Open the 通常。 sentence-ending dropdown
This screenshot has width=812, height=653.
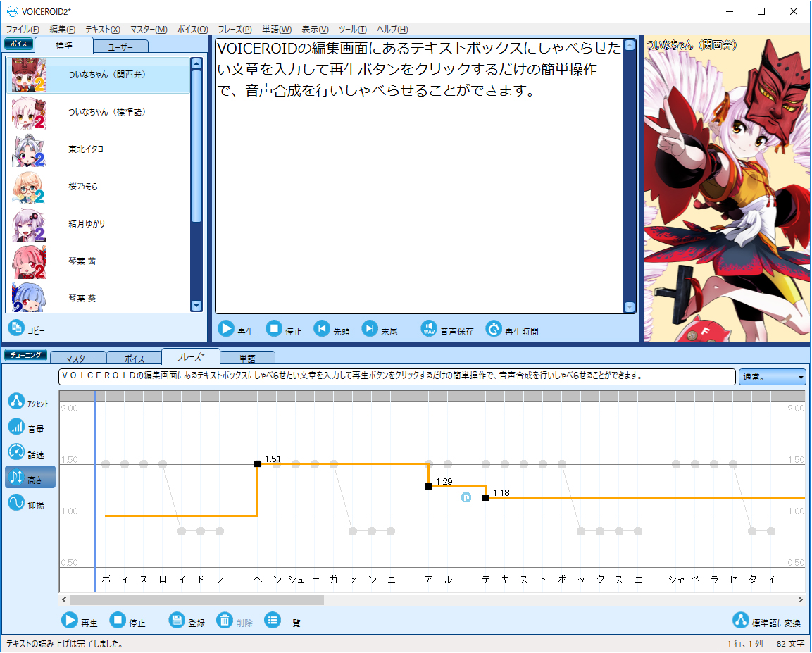pos(772,376)
